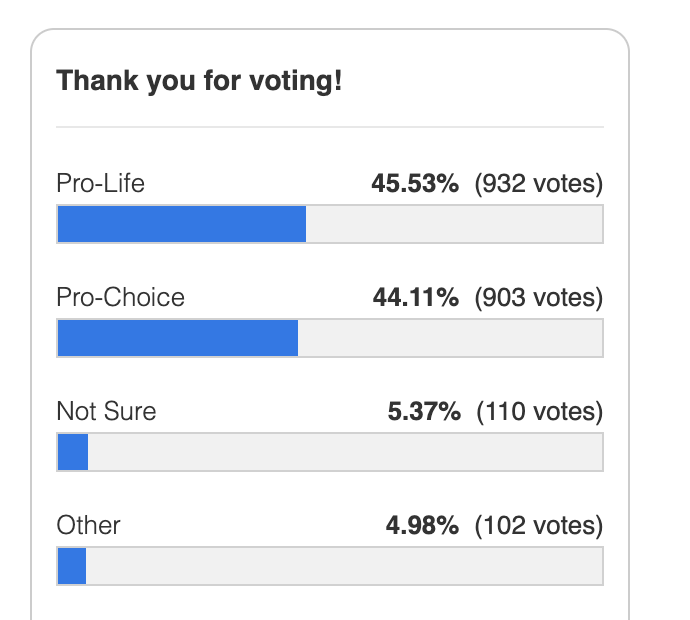Image resolution: width=690 pixels, height=620 pixels.
Task: Click the 44.11% Pro-Choice percentage
Action: 415,297
